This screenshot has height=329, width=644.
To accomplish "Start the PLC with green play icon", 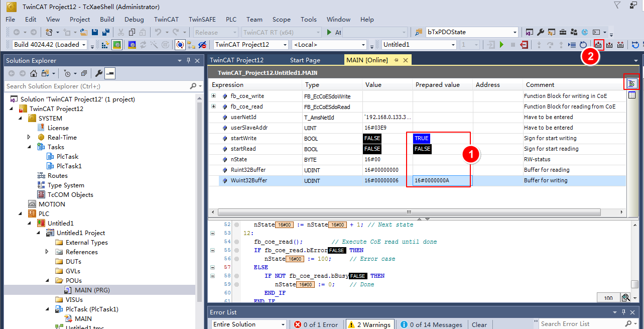I will click(501, 45).
